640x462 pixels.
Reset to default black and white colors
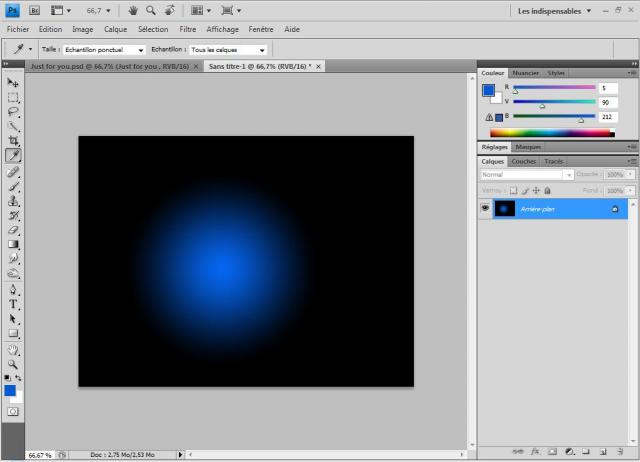point(7,378)
